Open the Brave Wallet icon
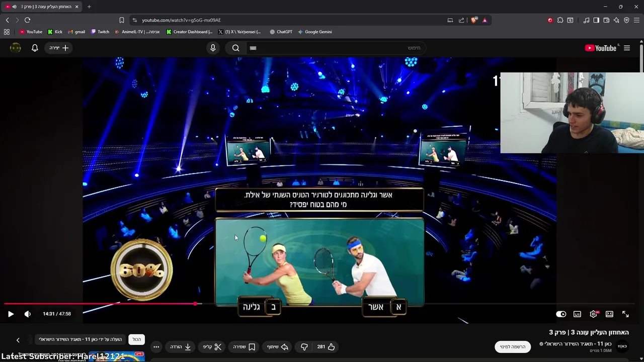The height and width of the screenshot is (362, 644). pyautogui.click(x=606, y=20)
